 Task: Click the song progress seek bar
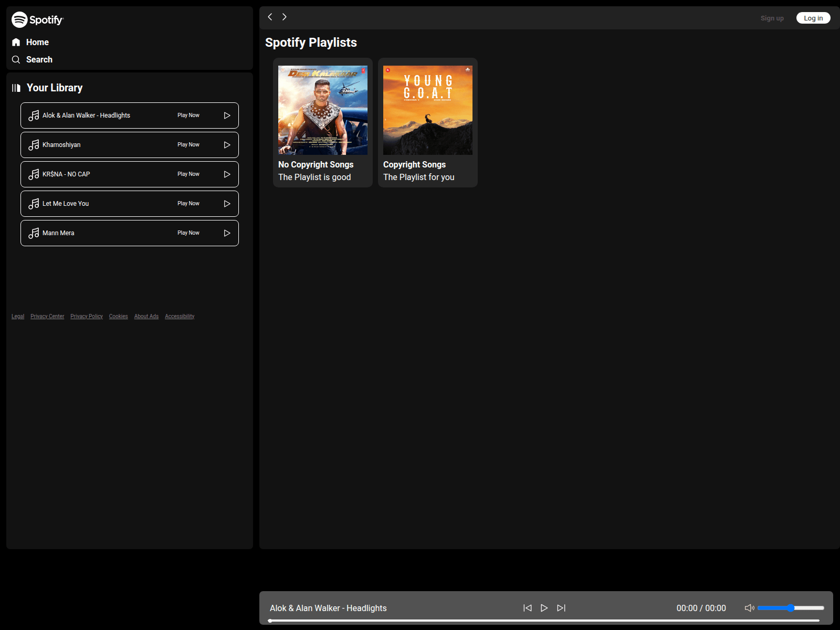(544, 621)
